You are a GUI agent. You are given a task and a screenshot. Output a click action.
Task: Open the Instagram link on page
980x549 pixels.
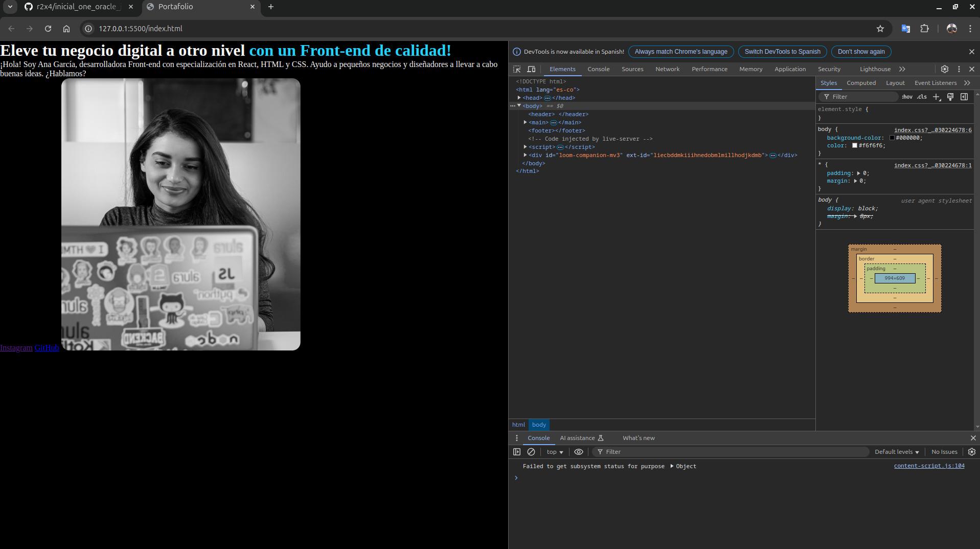point(16,348)
